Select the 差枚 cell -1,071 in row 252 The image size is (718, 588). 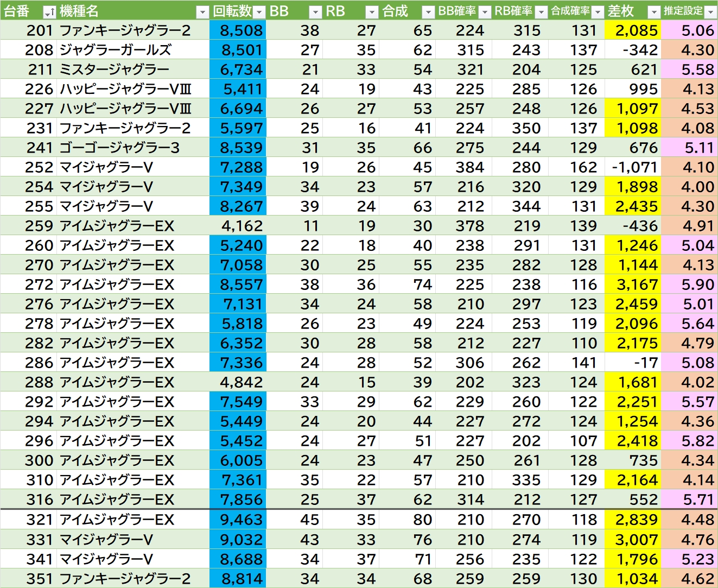point(633,167)
